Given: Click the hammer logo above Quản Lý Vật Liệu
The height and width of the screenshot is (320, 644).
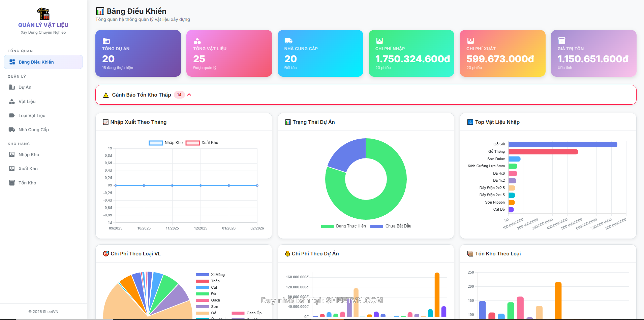Looking at the screenshot, I should (x=43, y=13).
